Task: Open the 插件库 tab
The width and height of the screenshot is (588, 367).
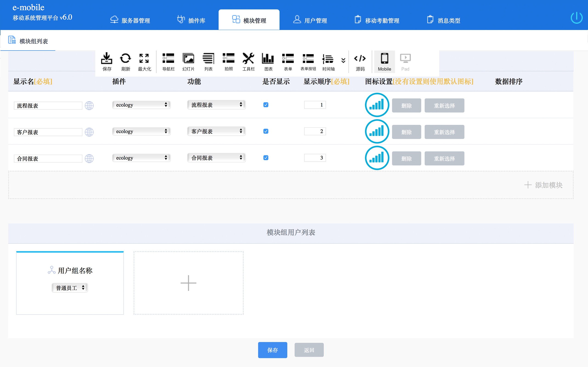Action: coord(191,20)
